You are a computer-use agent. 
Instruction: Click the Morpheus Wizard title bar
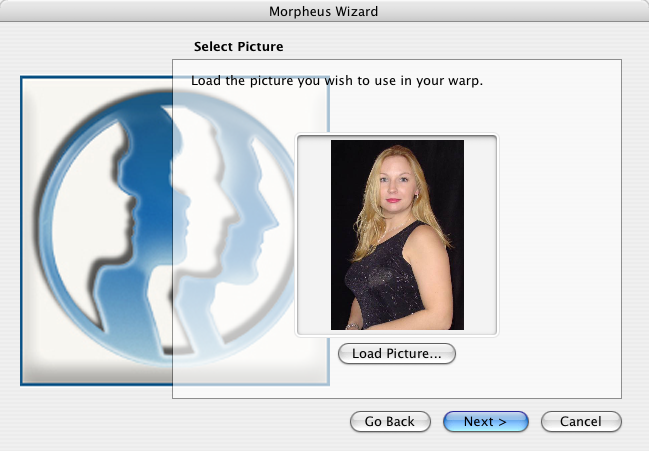324,12
